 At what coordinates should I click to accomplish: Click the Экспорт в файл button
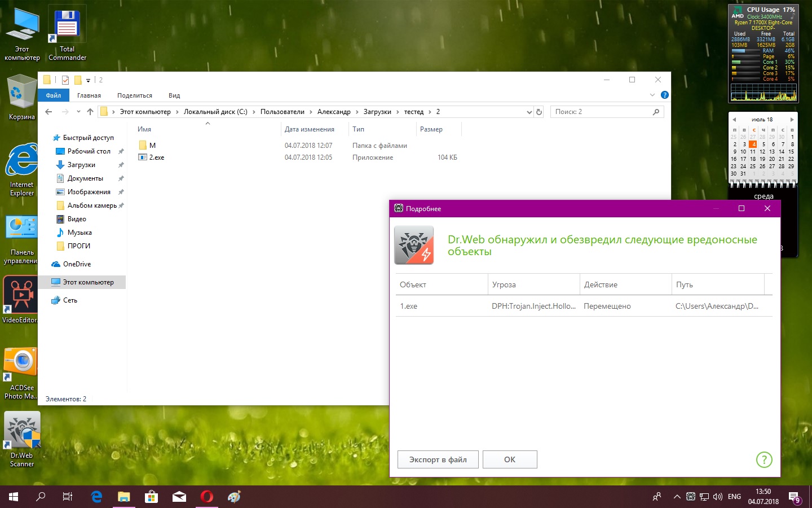(438, 459)
